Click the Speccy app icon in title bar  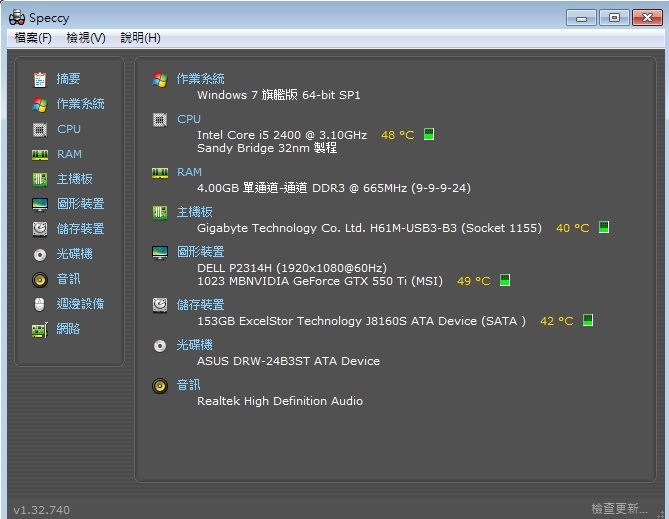(x=17, y=17)
